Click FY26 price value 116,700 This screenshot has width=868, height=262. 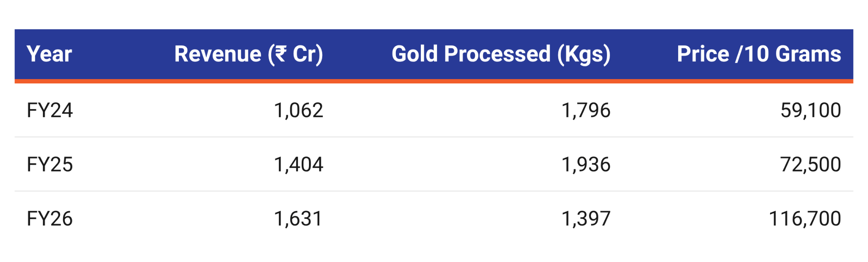coord(805,219)
